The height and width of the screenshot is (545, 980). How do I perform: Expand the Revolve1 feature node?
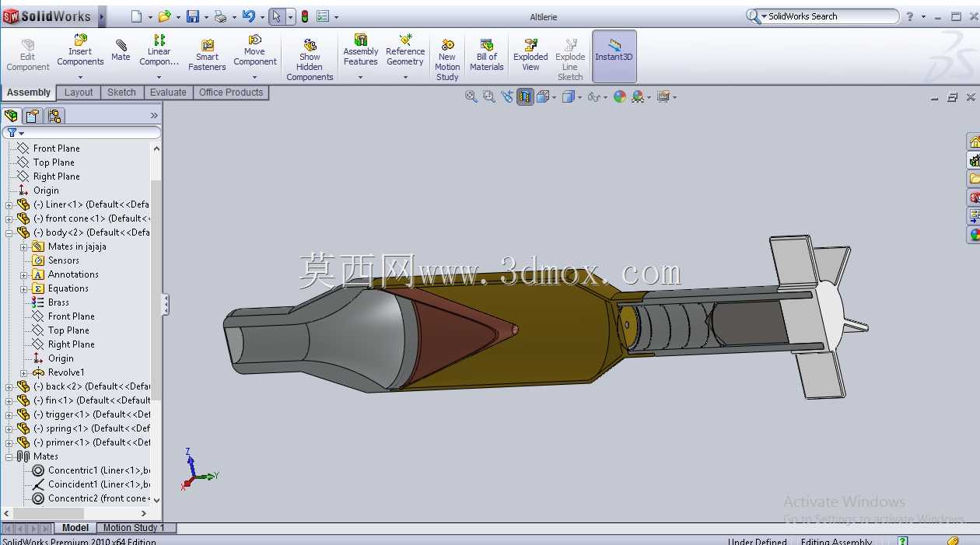23,372
